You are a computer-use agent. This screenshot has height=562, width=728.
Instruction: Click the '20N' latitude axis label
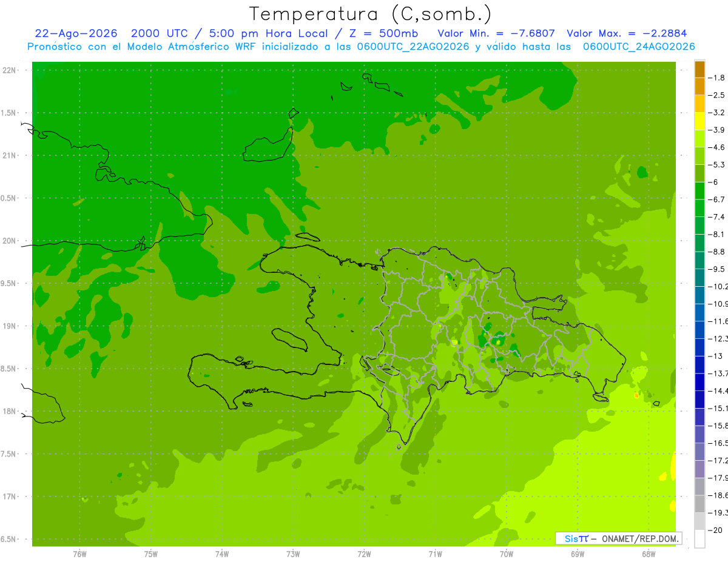tap(10, 241)
